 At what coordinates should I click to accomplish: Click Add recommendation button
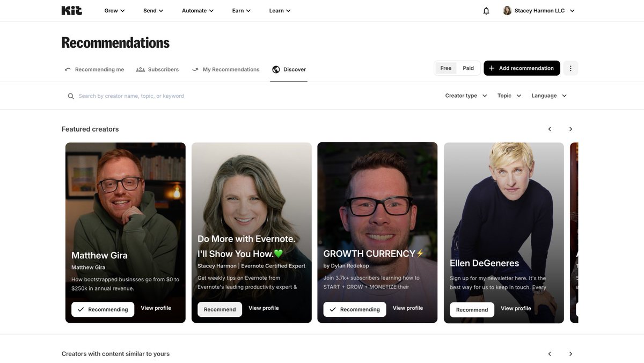pos(522,68)
